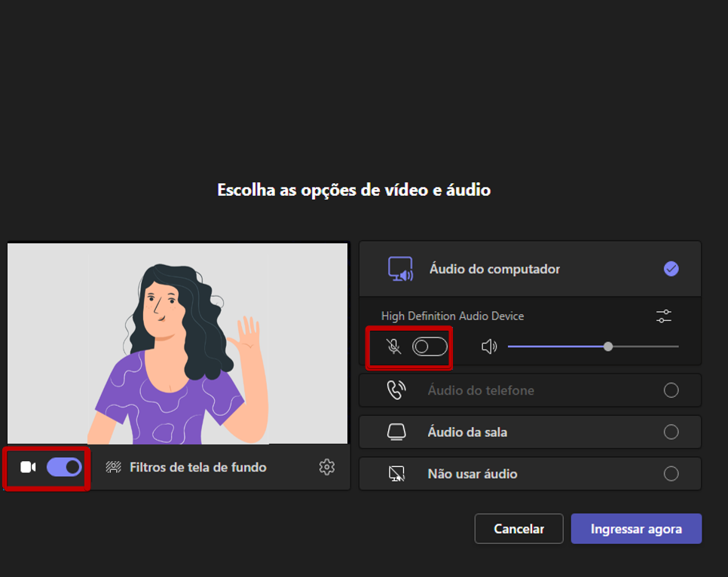Click the background filters effect icon
This screenshot has height=577, width=728.
pyautogui.click(x=113, y=468)
